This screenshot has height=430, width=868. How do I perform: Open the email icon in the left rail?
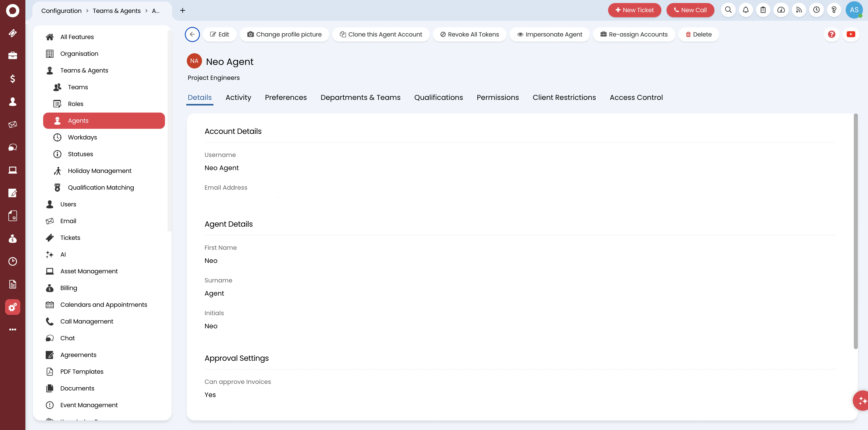pyautogui.click(x=12, y=124)
